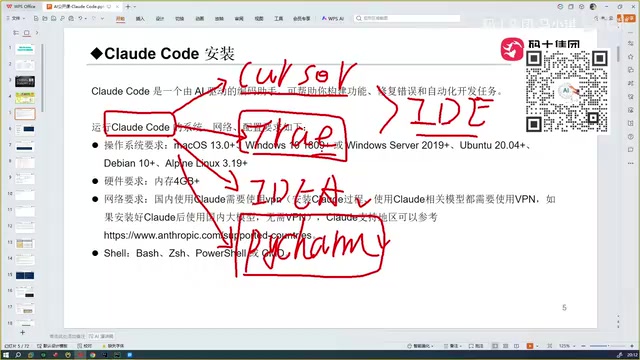Select the 动画 ribbon tab
The height and width of the screenshot is (360, 640).
click(x=200, y=19)
